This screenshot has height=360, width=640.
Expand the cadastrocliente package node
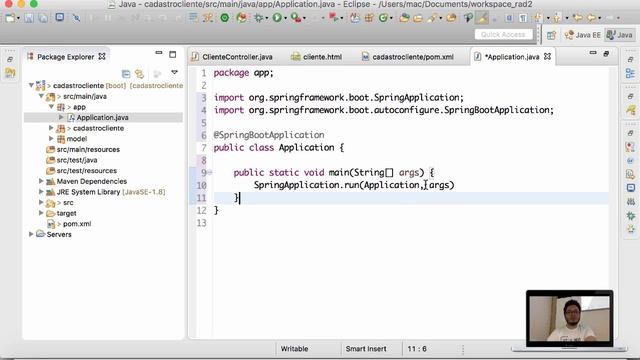(x=51, y=128)
